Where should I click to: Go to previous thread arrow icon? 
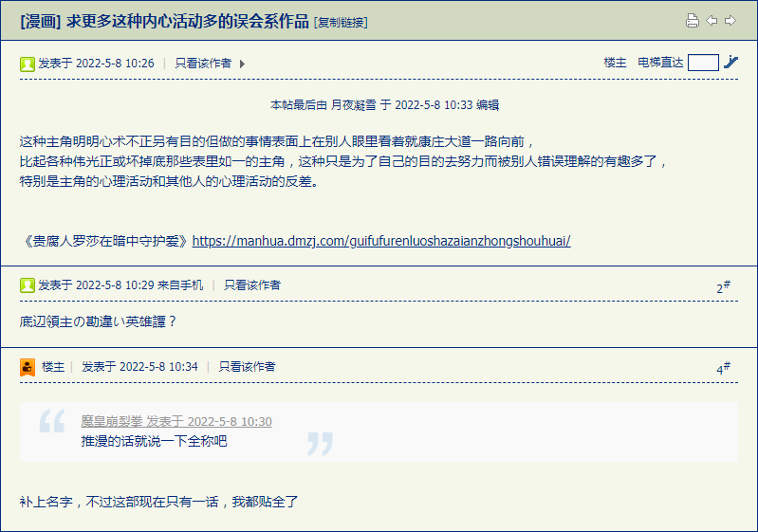pos(712,21)
